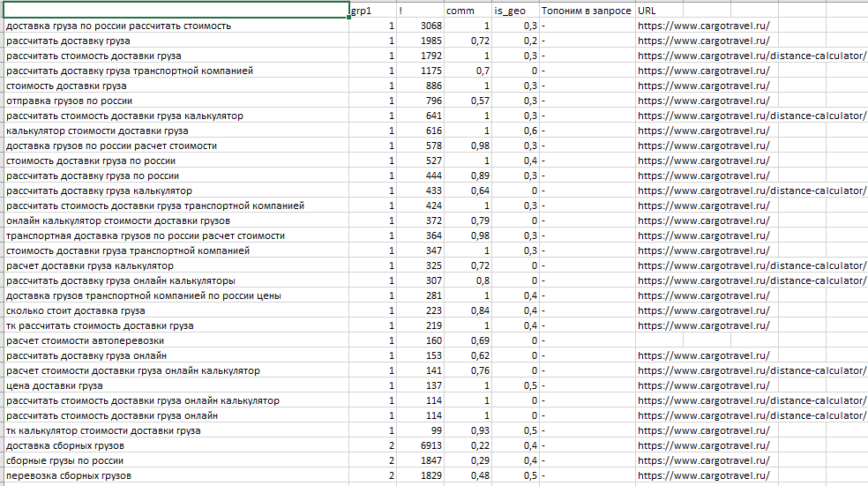The width and height of the screenshot is (868, 486).
Task: Select the 'URL' header cell
Action: pos(750,10)
